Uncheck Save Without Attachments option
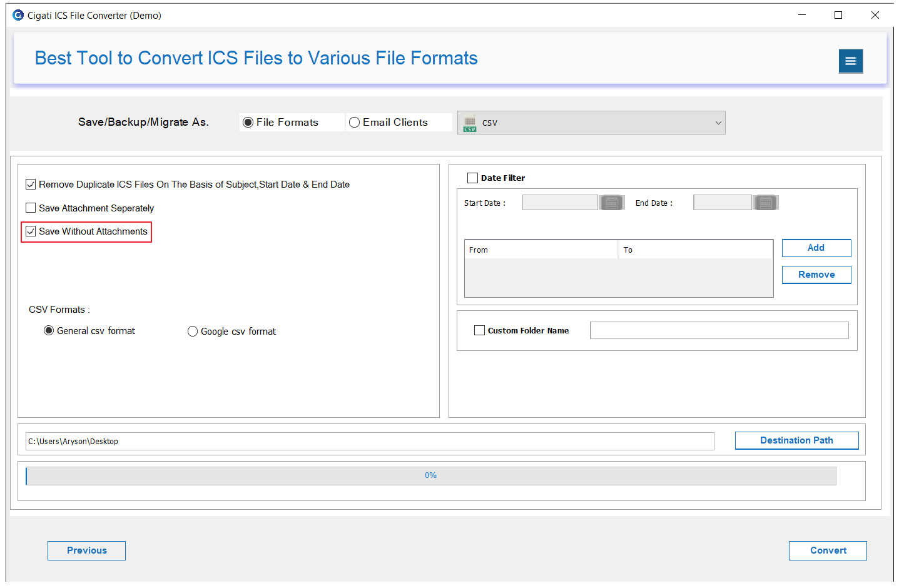Viewport: 899px width, 588px height. (x=31, y=231)
